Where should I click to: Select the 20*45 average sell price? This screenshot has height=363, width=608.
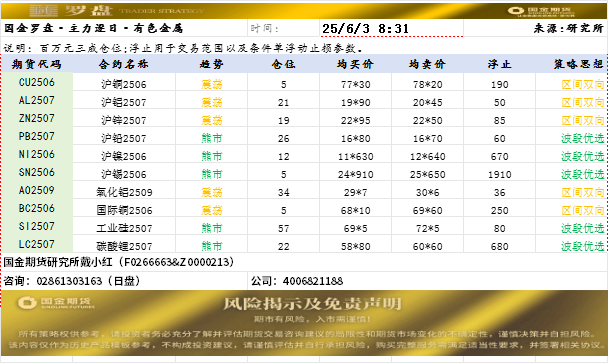[427, 102]
